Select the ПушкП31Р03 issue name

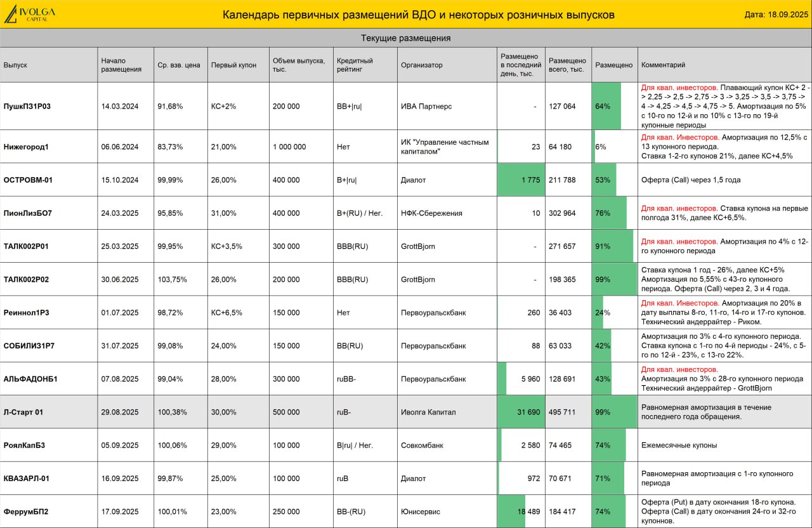pyautogui.click(x=27, y=106)
